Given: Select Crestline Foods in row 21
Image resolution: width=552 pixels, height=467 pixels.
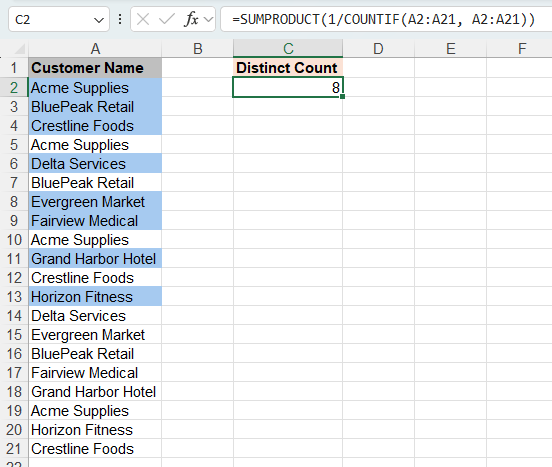Looking at the screenshot, I should click(95, 449).
